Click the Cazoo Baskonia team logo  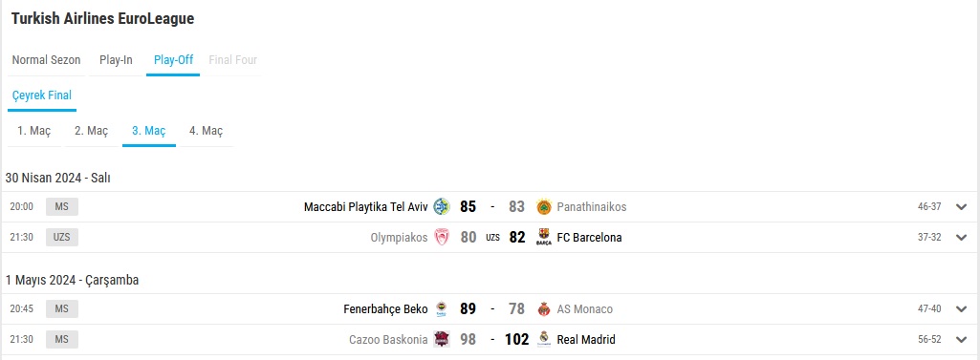[442, 339]
